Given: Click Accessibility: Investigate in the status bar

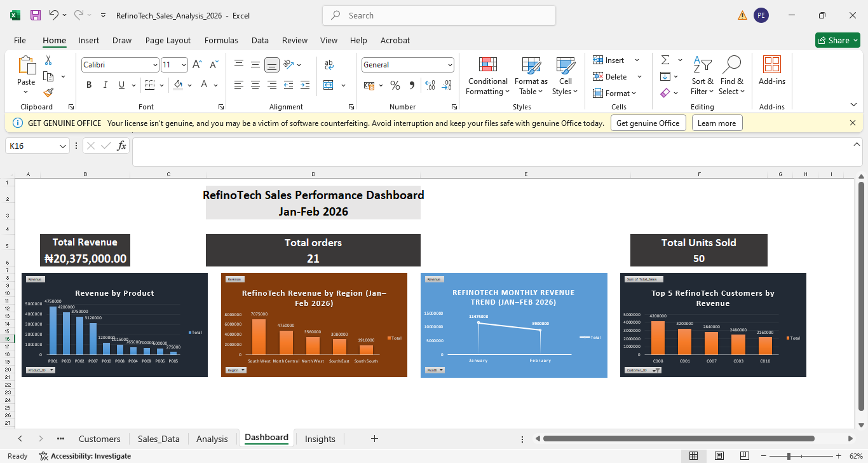Looking at the screenshot, I should (x=85, y=456).
